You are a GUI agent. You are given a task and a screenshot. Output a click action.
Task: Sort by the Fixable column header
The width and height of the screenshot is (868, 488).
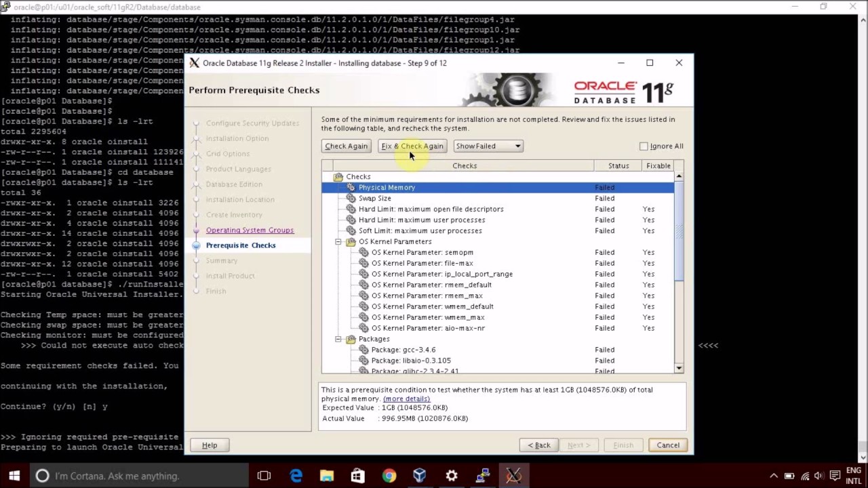[658, 165]
